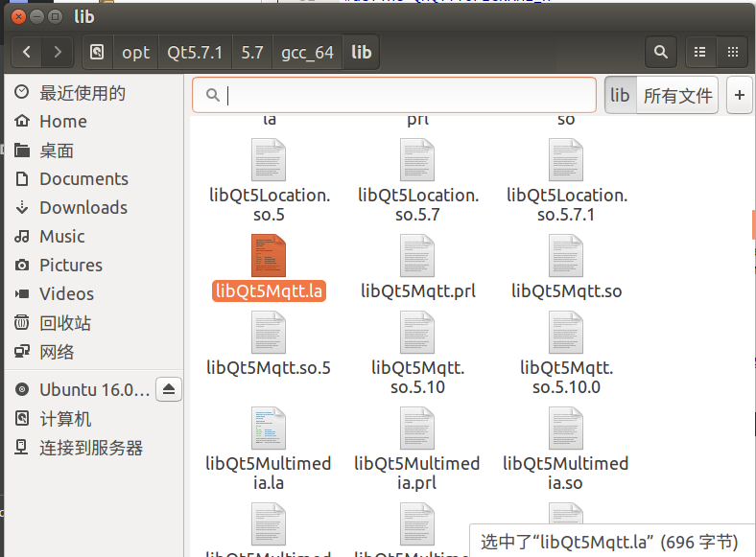Switch to grid icon view
The image size is (756, 557).
tap(732, 52)
